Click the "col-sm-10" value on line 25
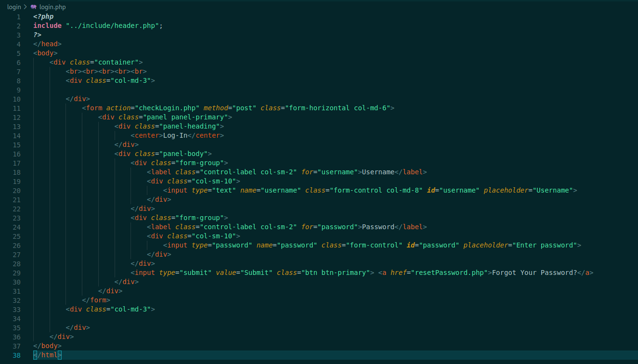 (x=214, y=236)
